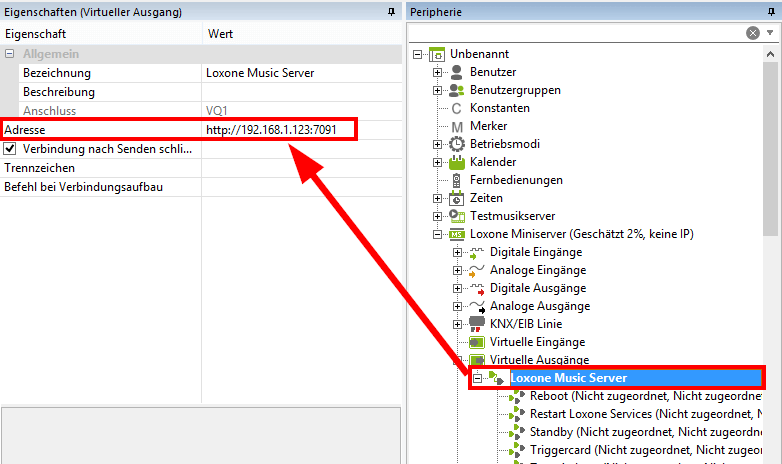Viewport: 782px width, 464px height.
Task: Click the Benutzer user icon
Action: (457, 72)
